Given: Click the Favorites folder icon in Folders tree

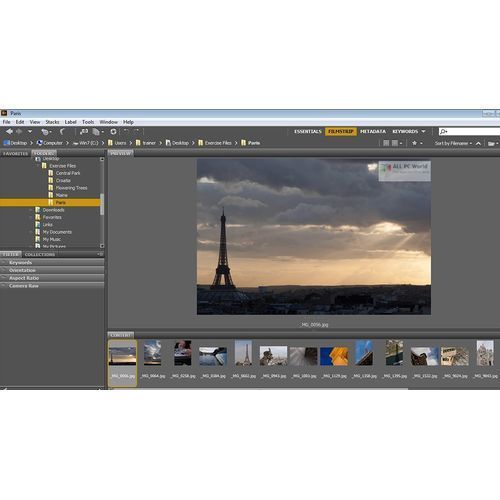Looking at the screenshot, I should click(x=38, y=217).
